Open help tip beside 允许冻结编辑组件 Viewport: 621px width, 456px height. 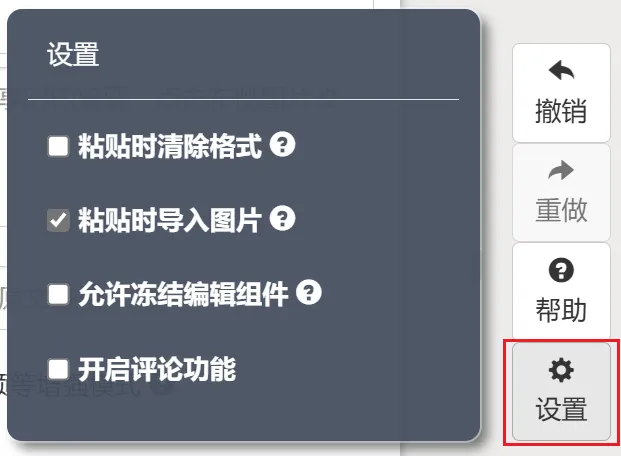[x=309, y=292]
